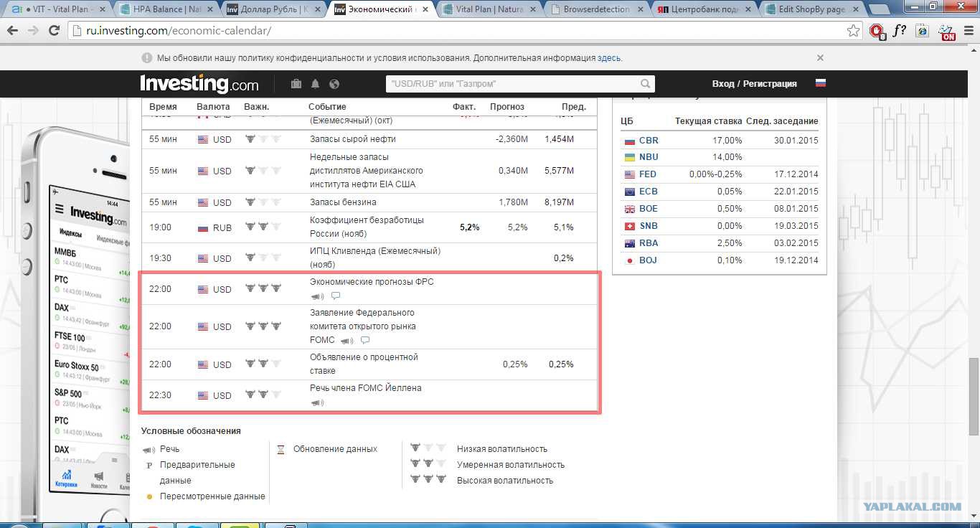Click the 'f?' font extension icon
980x528 pixels.
[x=899, y=31]
